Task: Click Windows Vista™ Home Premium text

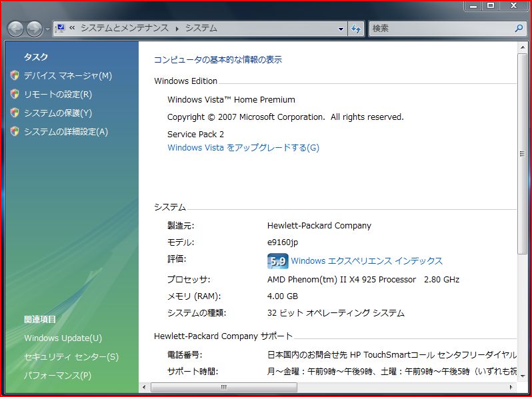Action: [x=231, y=100]
